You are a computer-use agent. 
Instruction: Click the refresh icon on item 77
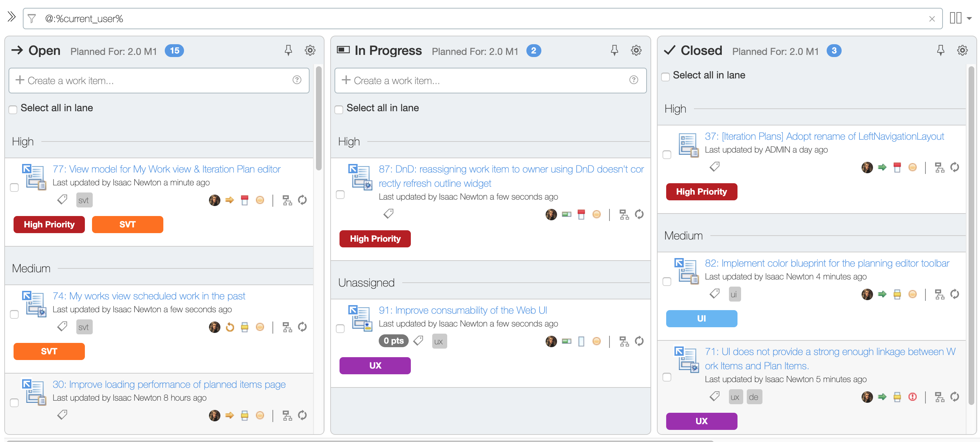tap(302, 200)
